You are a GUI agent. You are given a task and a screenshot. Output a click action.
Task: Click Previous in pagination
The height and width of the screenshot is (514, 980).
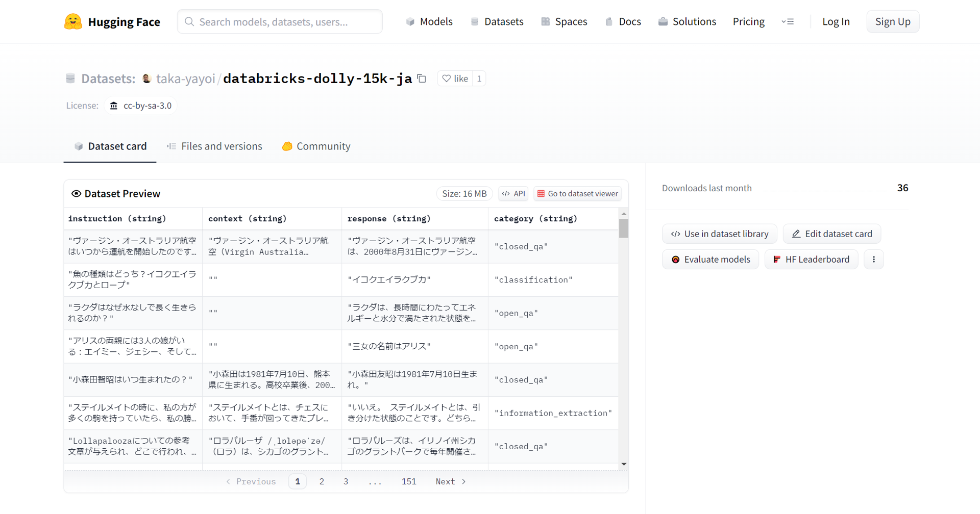tap(251, 481)
